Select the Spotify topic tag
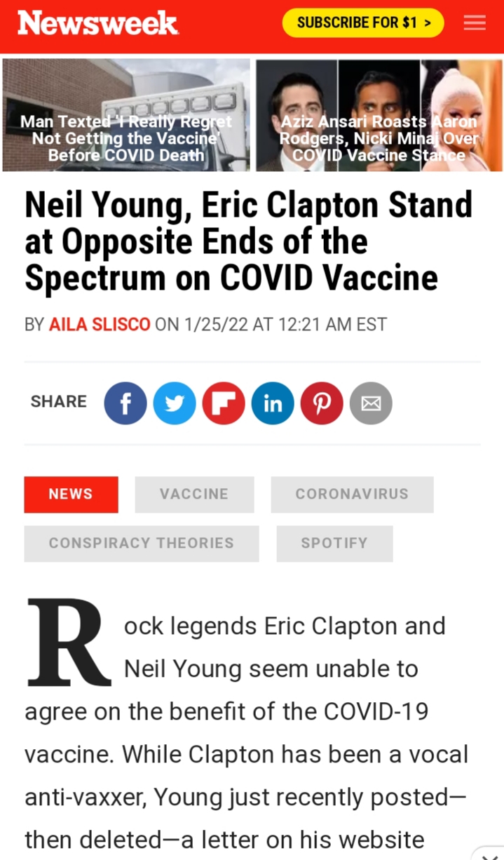This screenshot has height=860, width=504. coord(334,544)
